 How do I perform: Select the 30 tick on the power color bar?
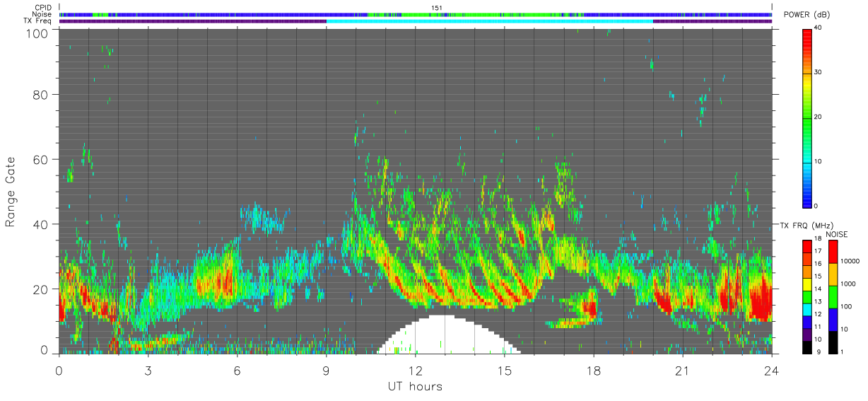point(819,72)
